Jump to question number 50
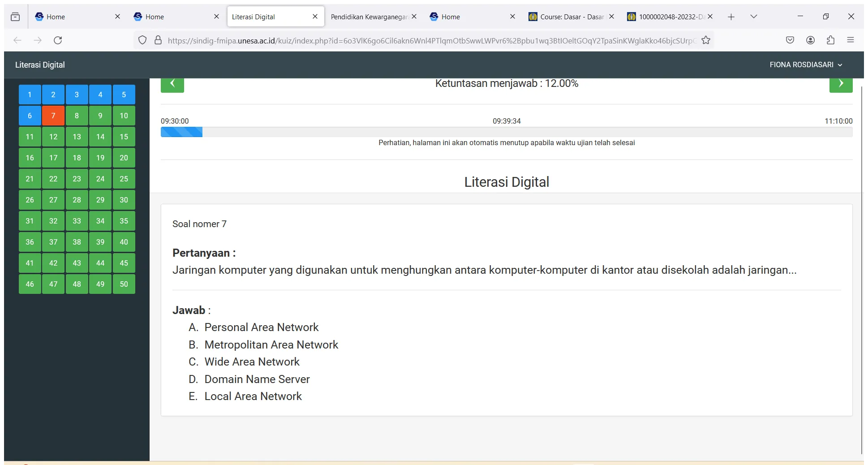Screen dimensions: 868x465 point(124,284)
